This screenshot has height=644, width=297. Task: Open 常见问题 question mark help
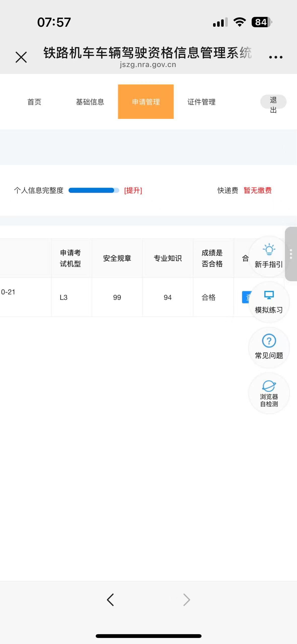[x=269, y=347]
